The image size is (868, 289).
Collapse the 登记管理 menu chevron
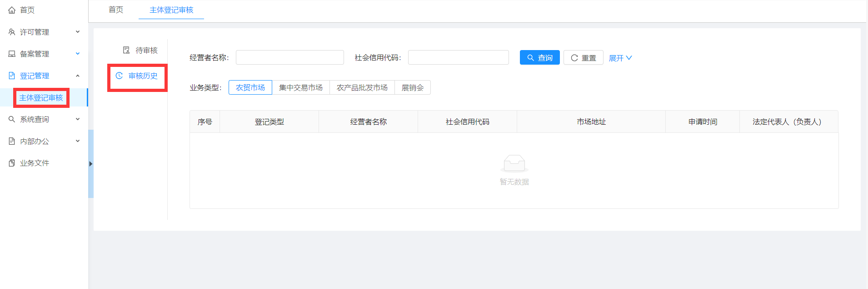tap(78, 76)
